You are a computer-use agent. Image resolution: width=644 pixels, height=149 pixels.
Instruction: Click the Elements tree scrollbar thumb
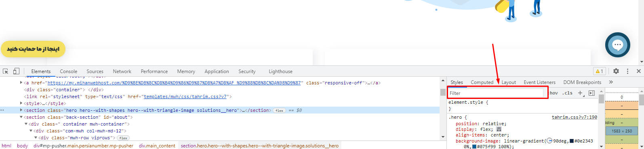coord(443,92)
